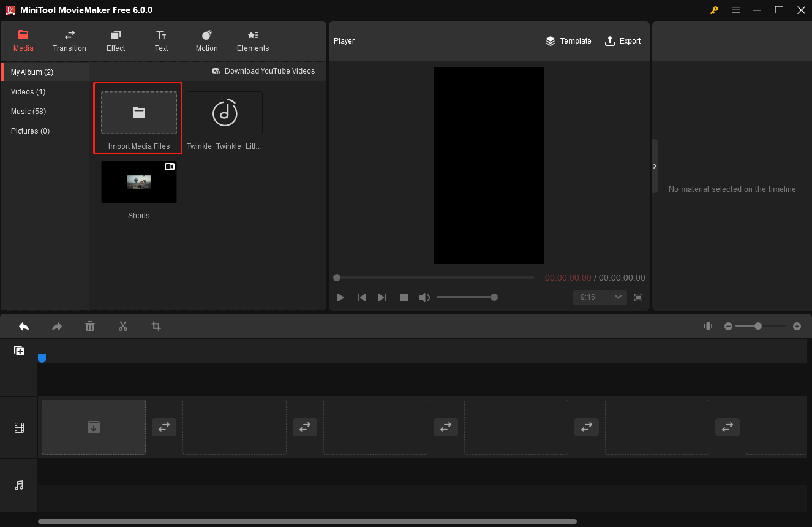Minimize the MovieMaker window
Viewport: 812px width, 527px height.
click(x=758, y=10)
